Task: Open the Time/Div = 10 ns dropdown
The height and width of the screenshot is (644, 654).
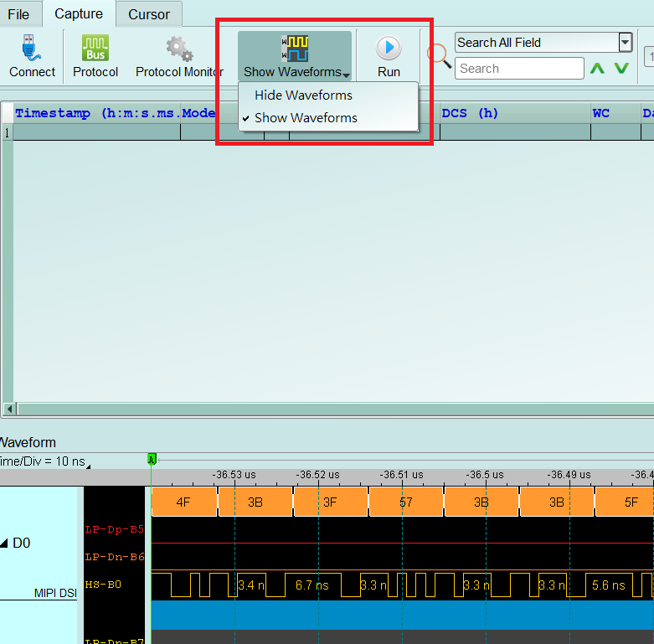Action: (45, 461)
